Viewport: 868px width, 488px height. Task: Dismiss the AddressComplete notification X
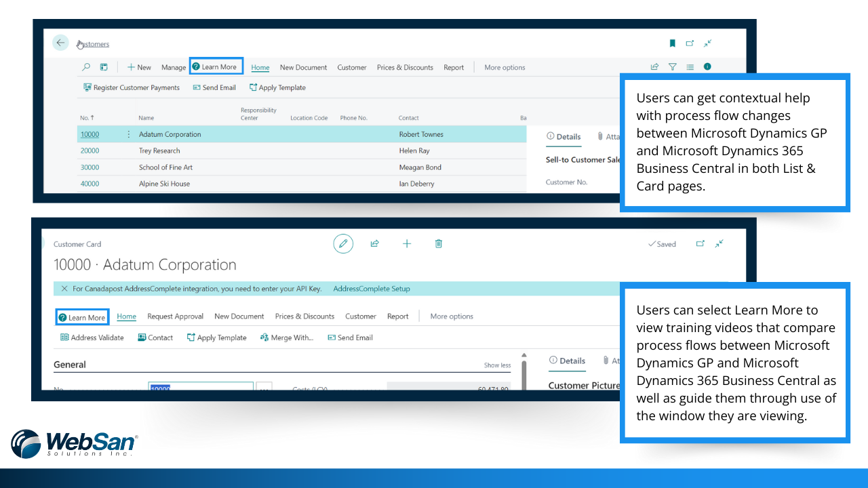tap(64, 289)
